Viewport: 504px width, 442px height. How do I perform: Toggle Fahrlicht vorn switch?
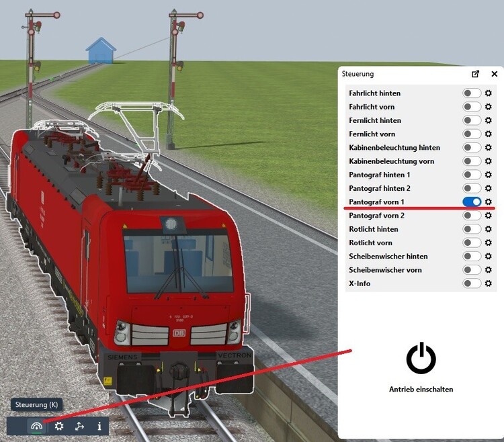pyautogui.click(x=472, y=107)
